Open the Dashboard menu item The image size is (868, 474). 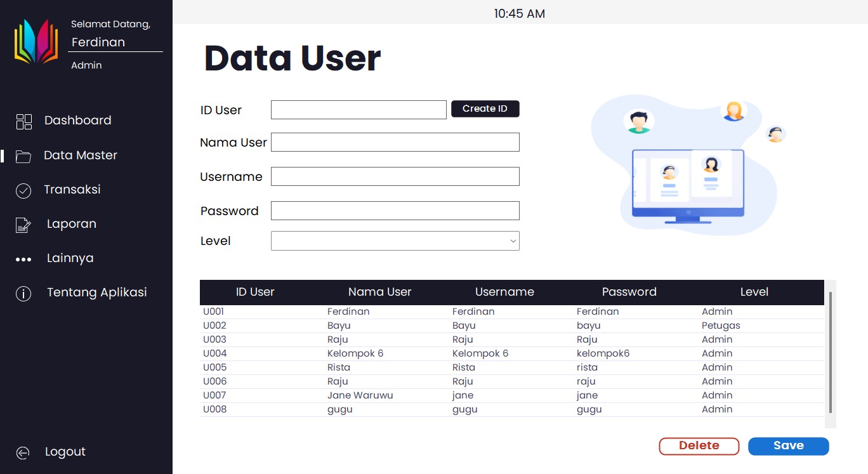78,121
